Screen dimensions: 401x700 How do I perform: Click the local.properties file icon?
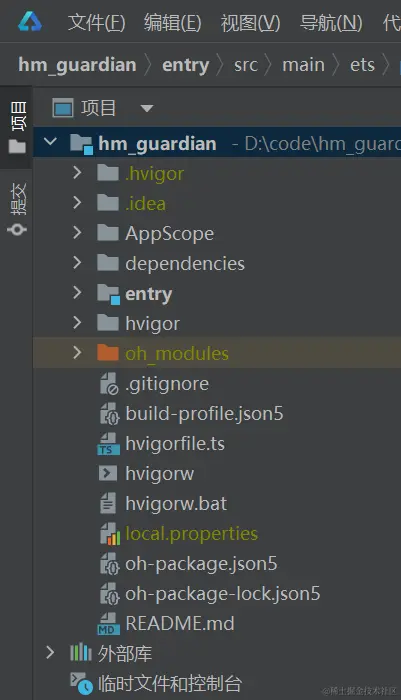(109, 534)
